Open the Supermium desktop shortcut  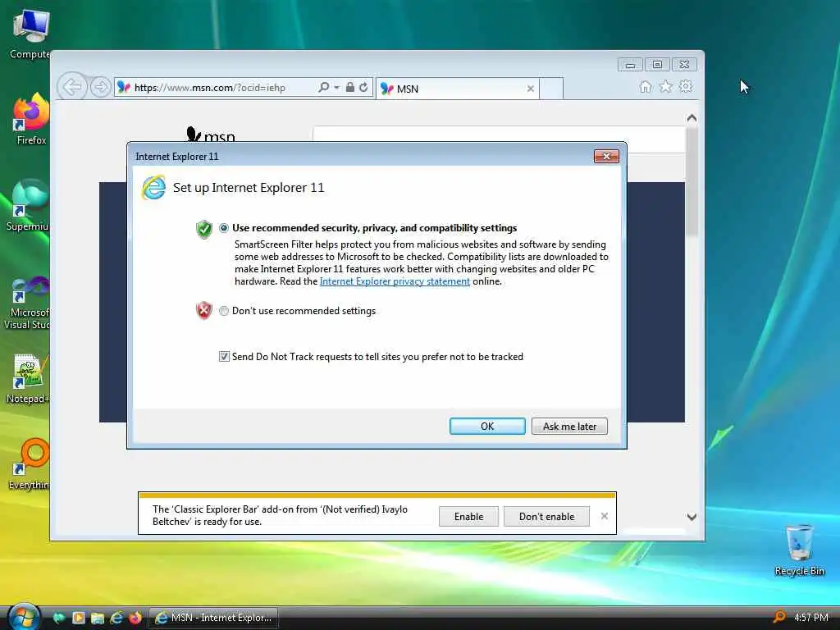click(x=29, y=206)
